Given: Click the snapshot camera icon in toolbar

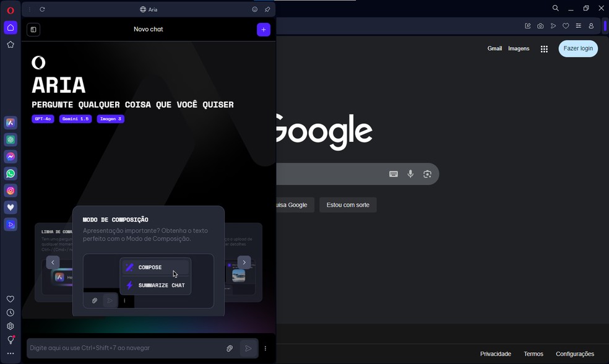Looking at the screenshot, I should tap(540, 26).
